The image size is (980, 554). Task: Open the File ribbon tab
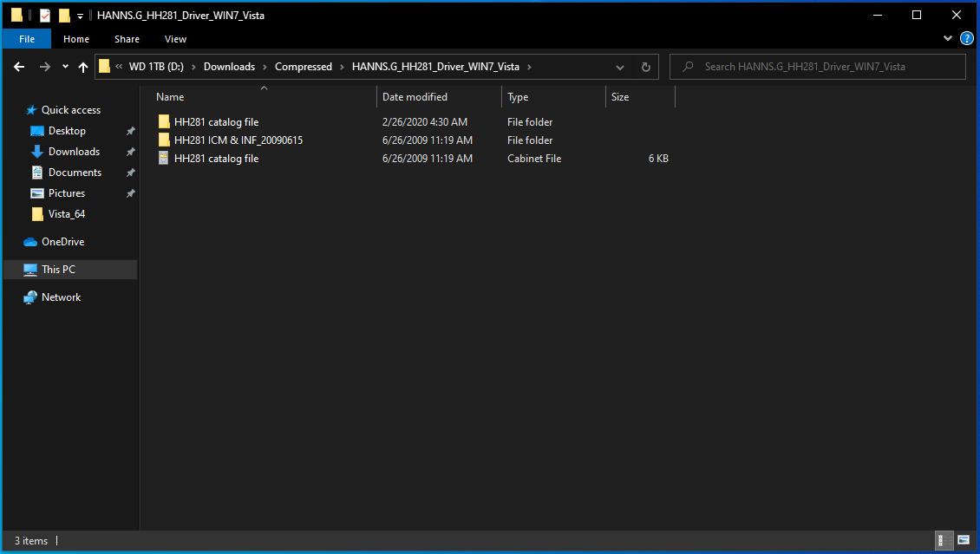click(27, 39)
